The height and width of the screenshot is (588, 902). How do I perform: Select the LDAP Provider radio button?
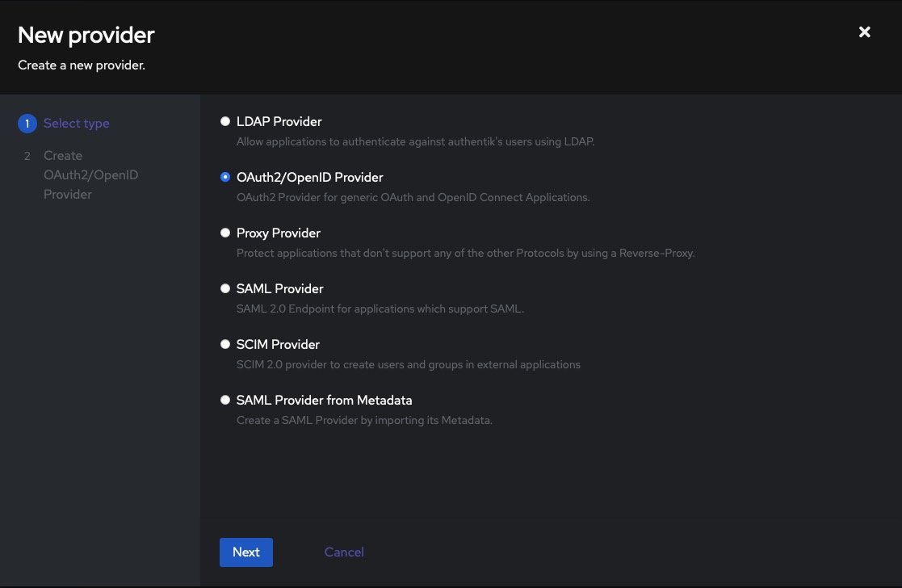coord(225,120)
